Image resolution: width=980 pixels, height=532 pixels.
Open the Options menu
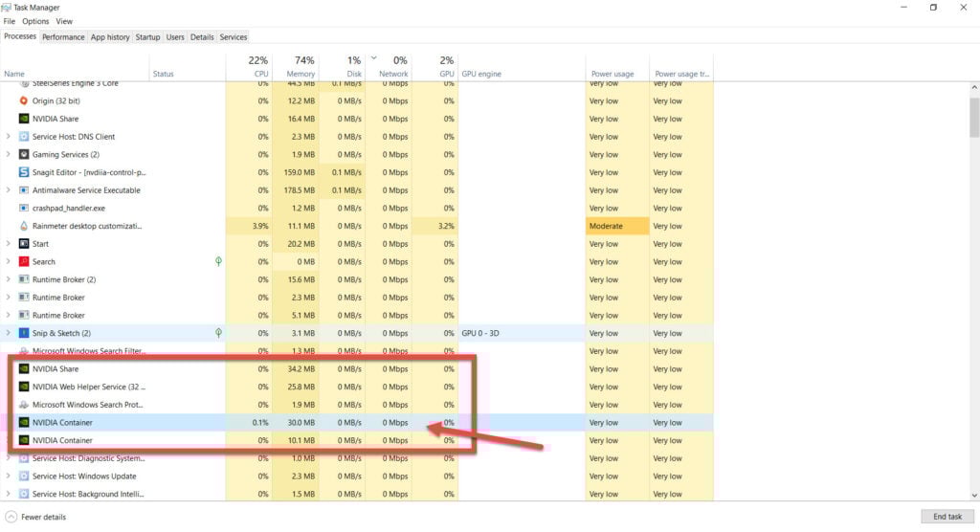coord(35,21)
